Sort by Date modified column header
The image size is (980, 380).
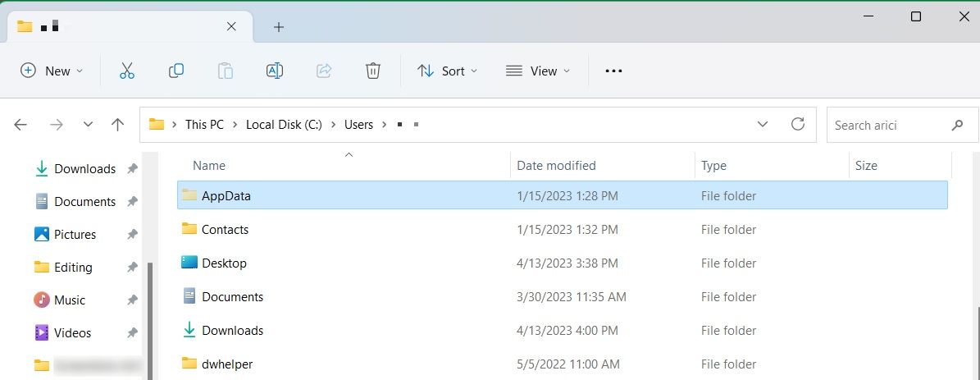(x=556, y=166)
